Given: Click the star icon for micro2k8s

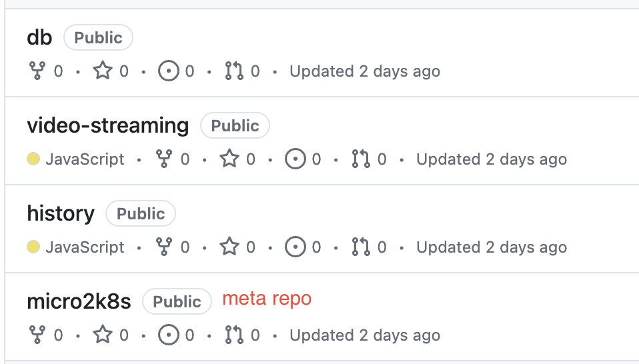Looking at the screenshot, I should pos(103,334).
